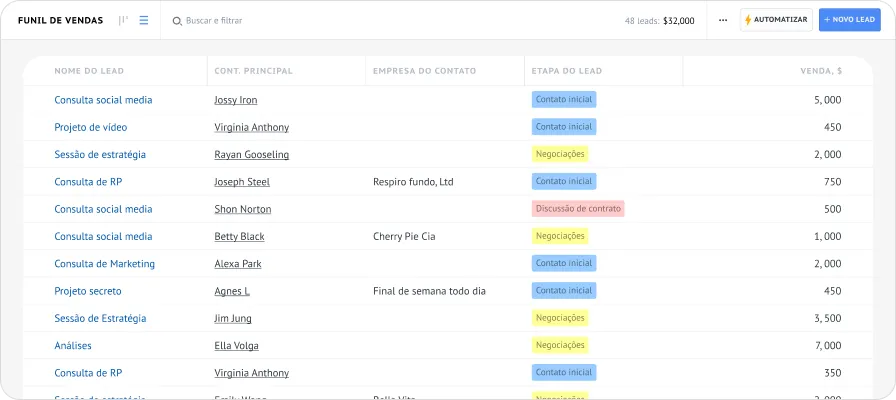Open contact Rayan Gooseling

tap(251, 154)
